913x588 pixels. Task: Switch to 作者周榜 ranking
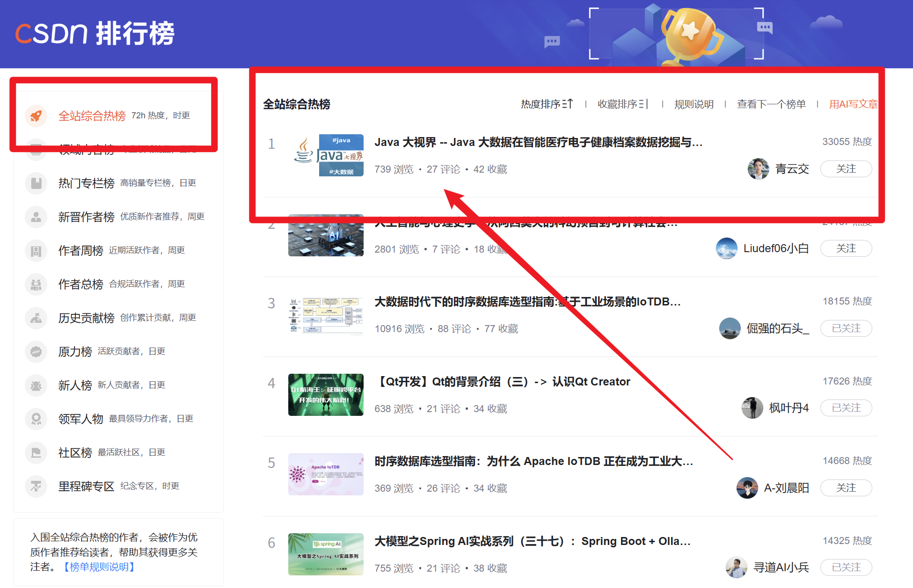(x=80, y=250)
